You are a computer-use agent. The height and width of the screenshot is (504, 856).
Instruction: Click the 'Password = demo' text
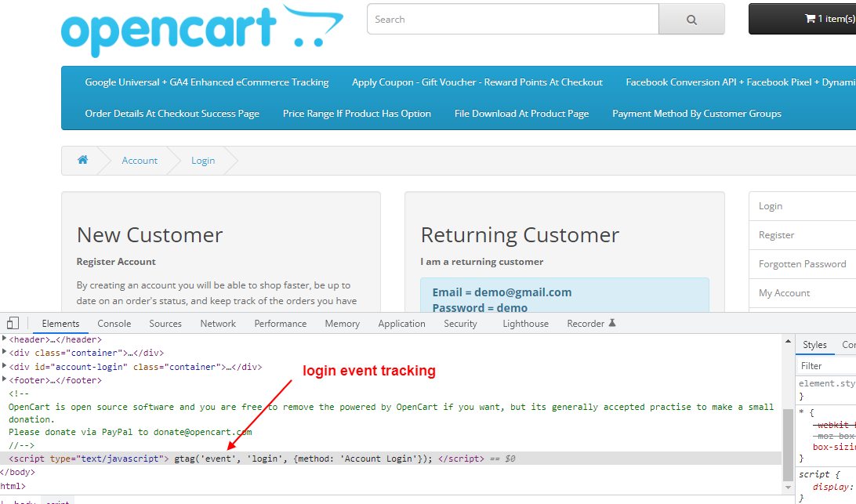tap(480, 307)
